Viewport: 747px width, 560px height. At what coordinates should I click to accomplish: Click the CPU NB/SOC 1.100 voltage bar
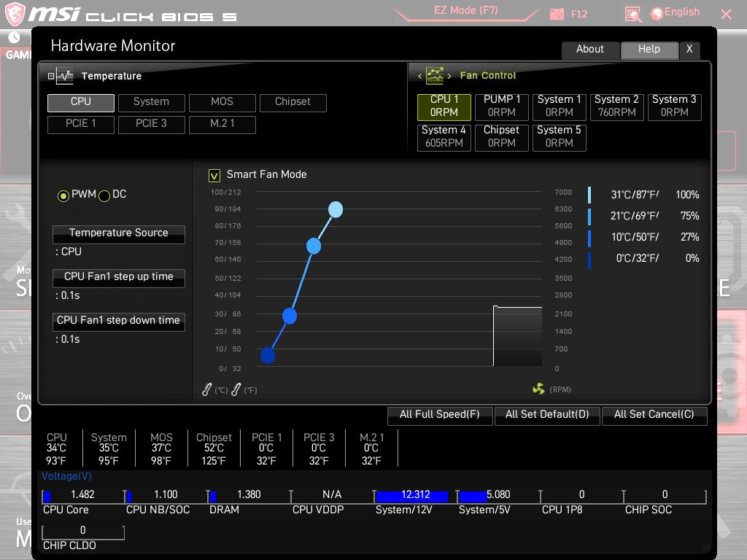pyautogui.click(x=166, y=496)
